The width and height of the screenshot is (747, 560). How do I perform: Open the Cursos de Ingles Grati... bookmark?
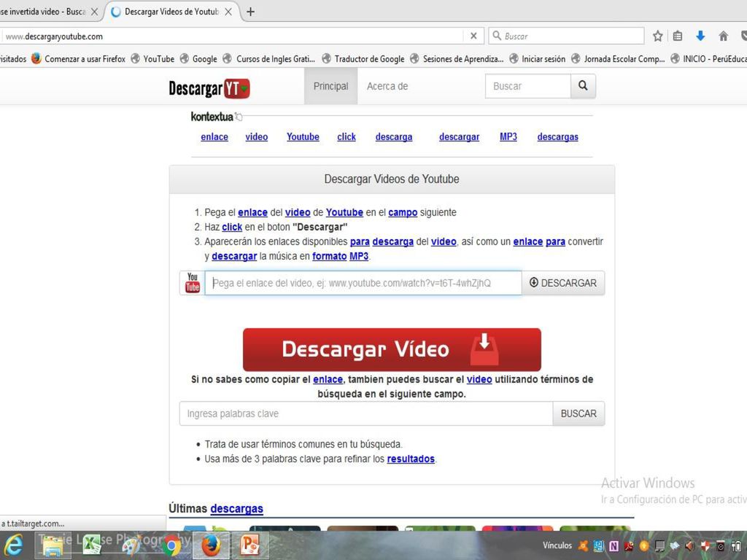tap(269, 58)
